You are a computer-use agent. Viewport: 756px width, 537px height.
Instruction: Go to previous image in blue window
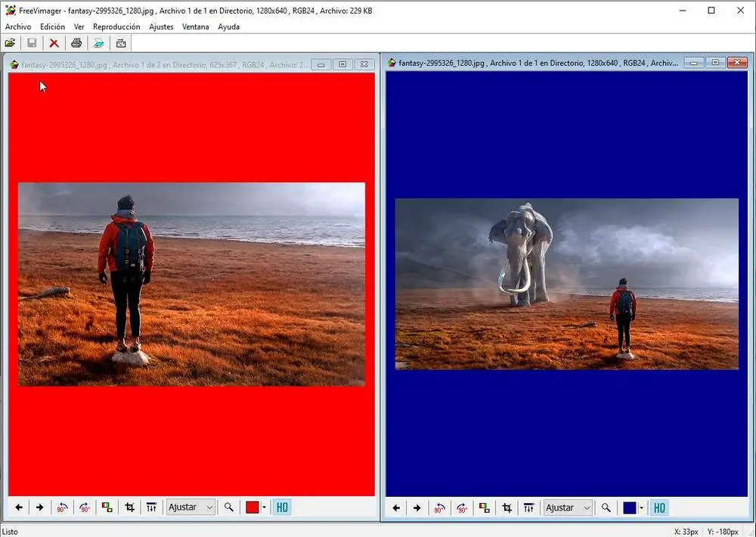pyautogui.click(x=396, y=508)
